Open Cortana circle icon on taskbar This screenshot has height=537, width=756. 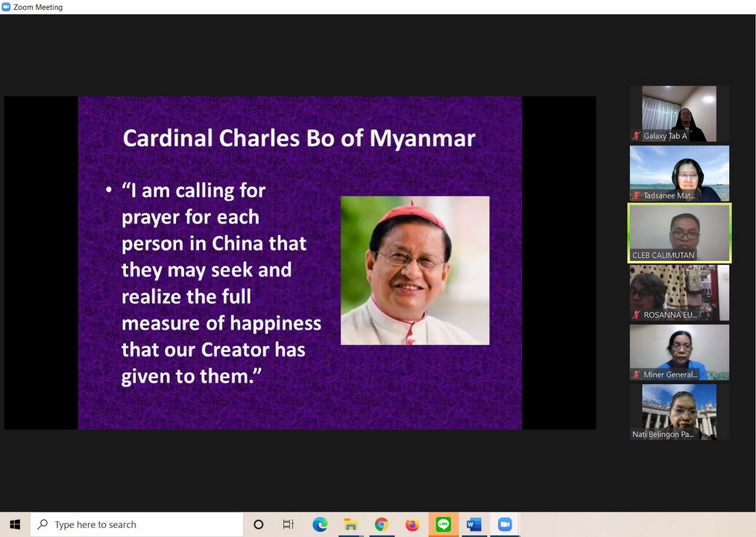258,524
